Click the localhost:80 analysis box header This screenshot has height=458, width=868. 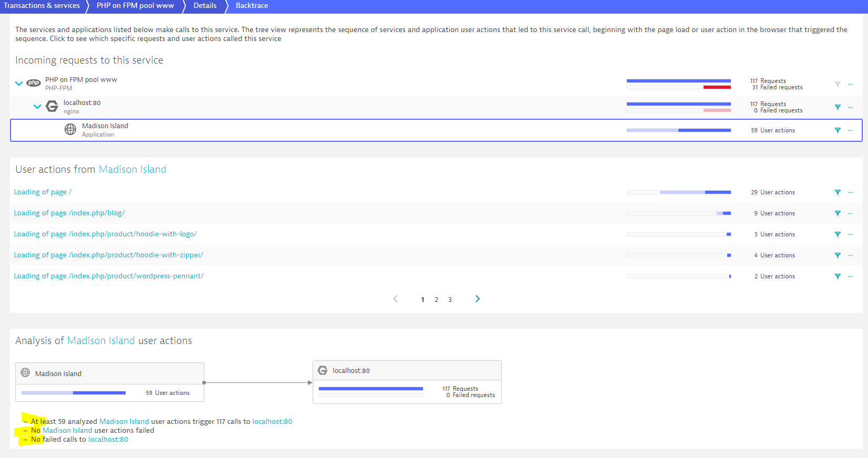[407, 371]
